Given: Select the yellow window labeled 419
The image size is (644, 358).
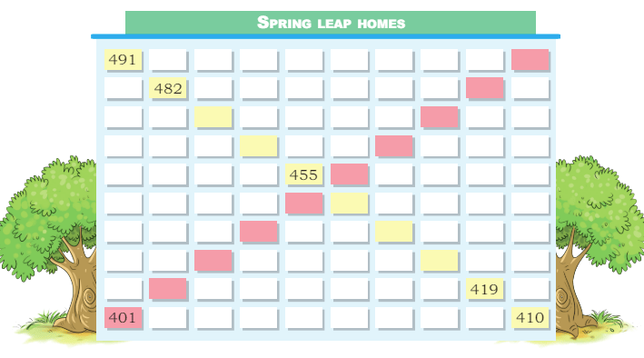Looking at the screenshot, I should (x=484, y=289).
